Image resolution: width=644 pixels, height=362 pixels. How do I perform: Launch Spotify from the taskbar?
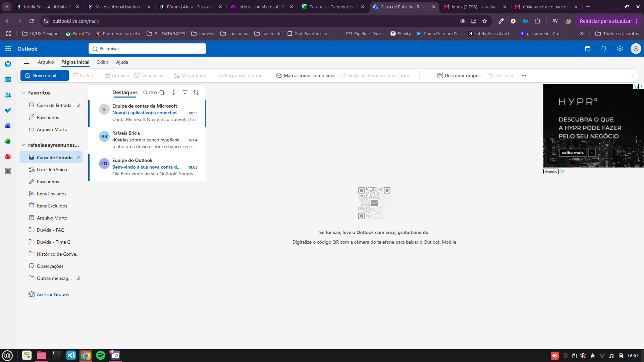[x=101, y=355]
